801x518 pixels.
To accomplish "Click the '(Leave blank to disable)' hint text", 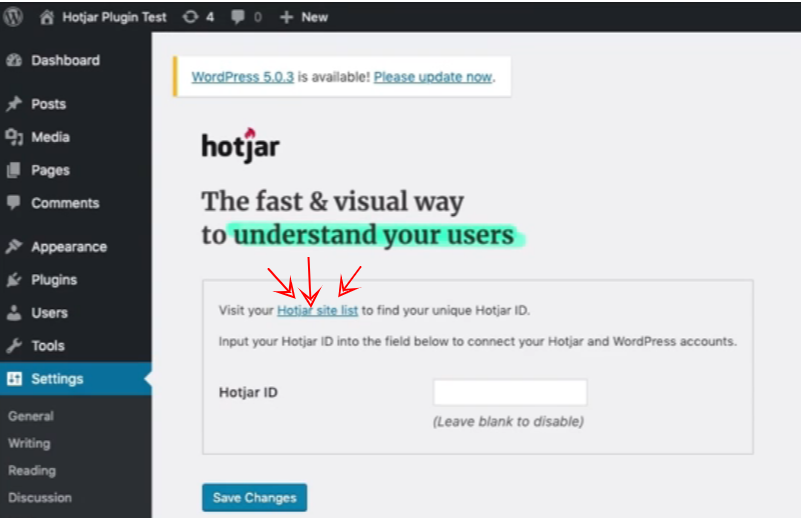I will [508, 421].
